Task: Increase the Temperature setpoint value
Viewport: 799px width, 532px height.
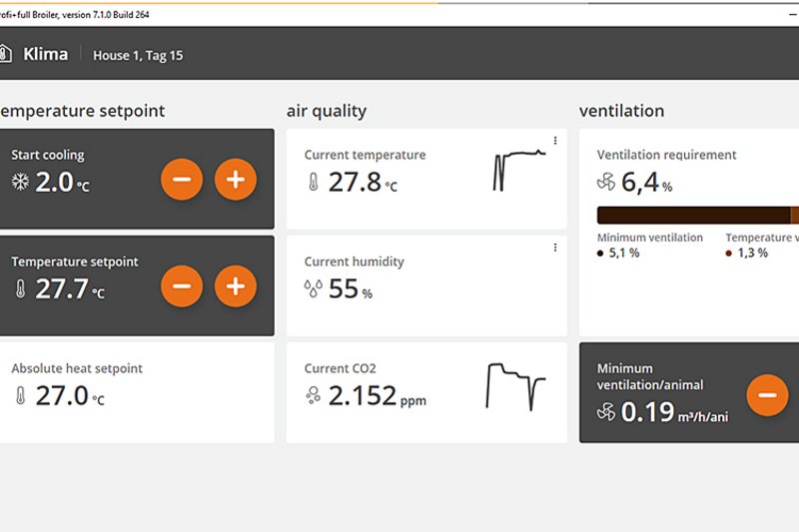Action: 236,287
